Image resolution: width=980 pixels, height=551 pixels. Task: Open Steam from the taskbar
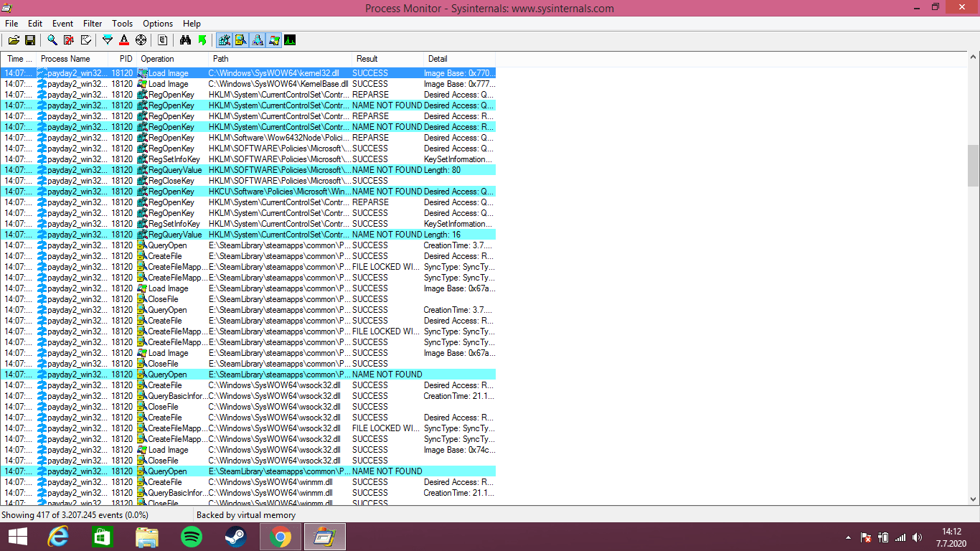(236, 537)
